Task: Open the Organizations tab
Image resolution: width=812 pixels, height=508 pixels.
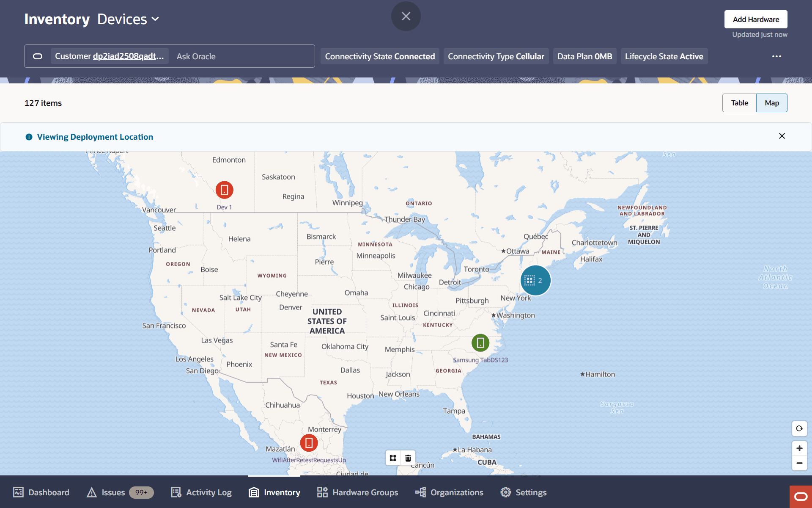Action: [x=449, y=492]
